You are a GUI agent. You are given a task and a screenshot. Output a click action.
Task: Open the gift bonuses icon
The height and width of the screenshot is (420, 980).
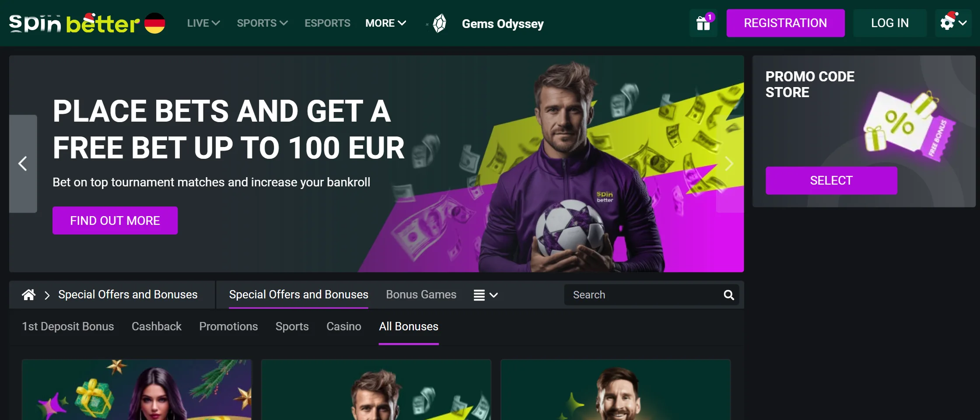(703, 23)
